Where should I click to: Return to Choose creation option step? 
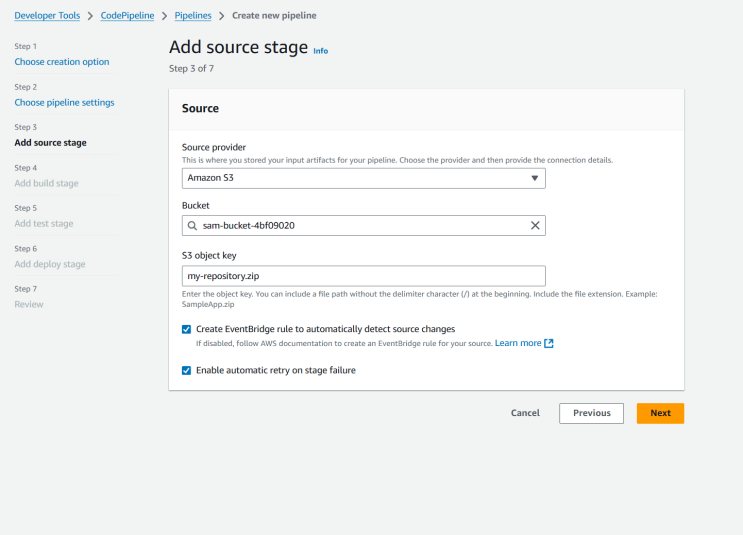62,62
